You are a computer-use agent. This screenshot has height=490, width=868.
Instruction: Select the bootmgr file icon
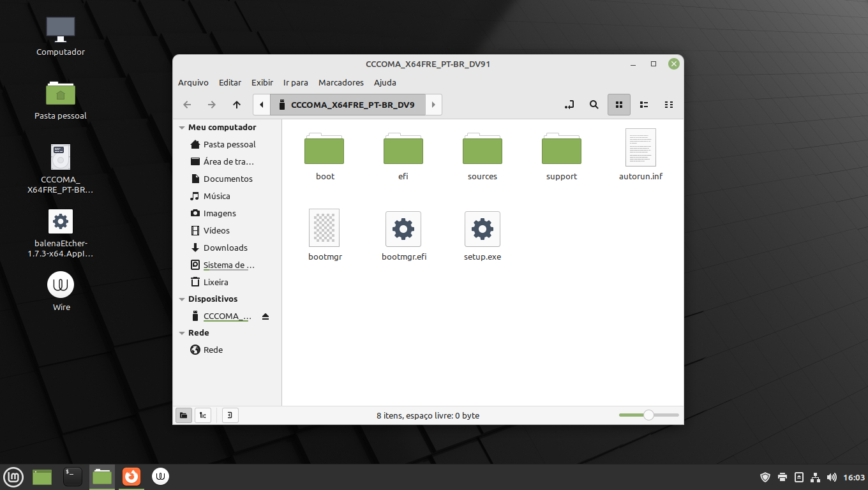point(324,228)
